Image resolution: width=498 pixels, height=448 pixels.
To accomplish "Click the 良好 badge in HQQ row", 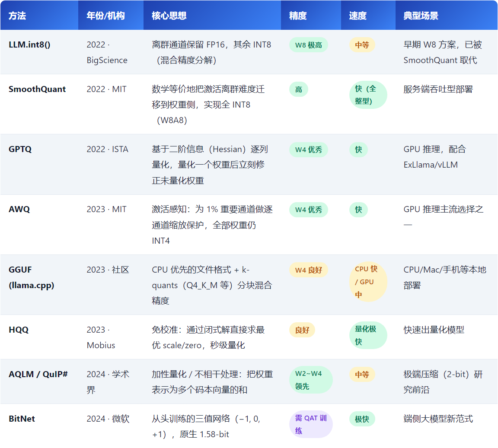I will click(302, 330).
